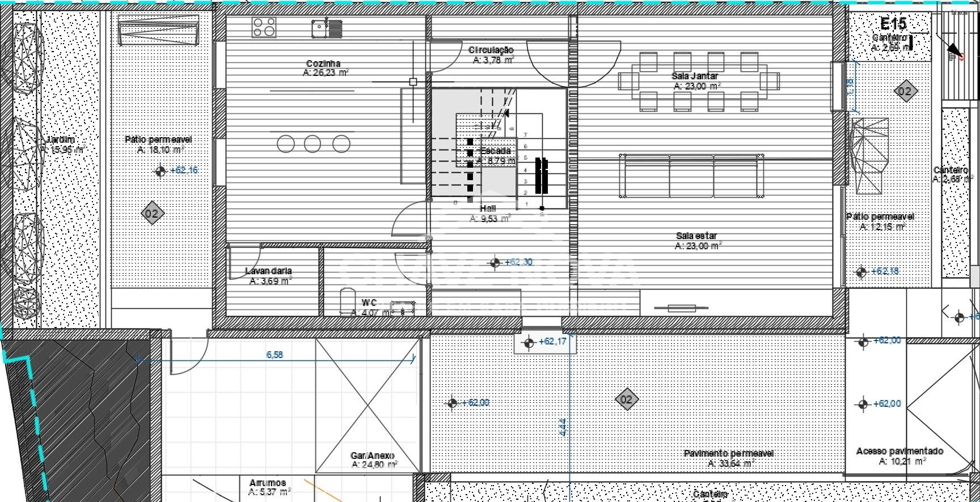Click the E15 lot label
980x502 pixels.
[893, 24]
